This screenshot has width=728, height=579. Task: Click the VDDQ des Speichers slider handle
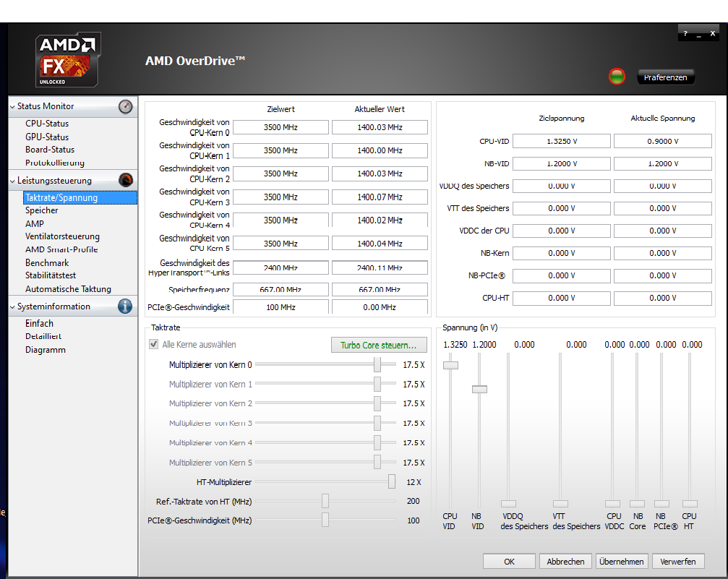click(508, 504)
